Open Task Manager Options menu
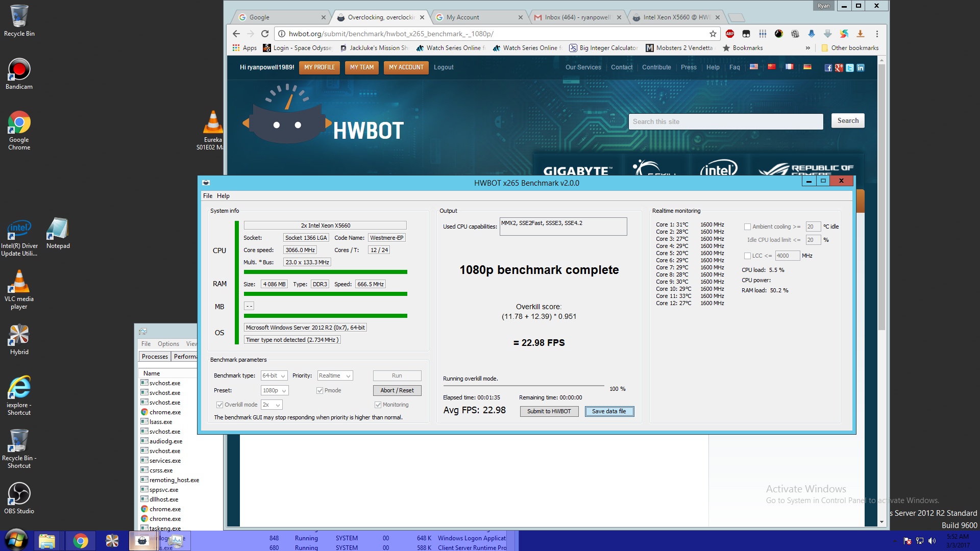980x551 pixels. click(168, 344)
